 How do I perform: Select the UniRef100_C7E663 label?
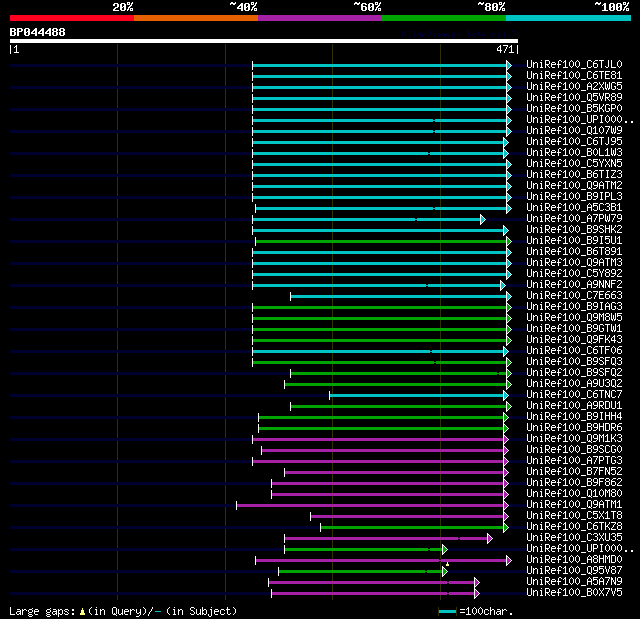click(x=574, y=296)
